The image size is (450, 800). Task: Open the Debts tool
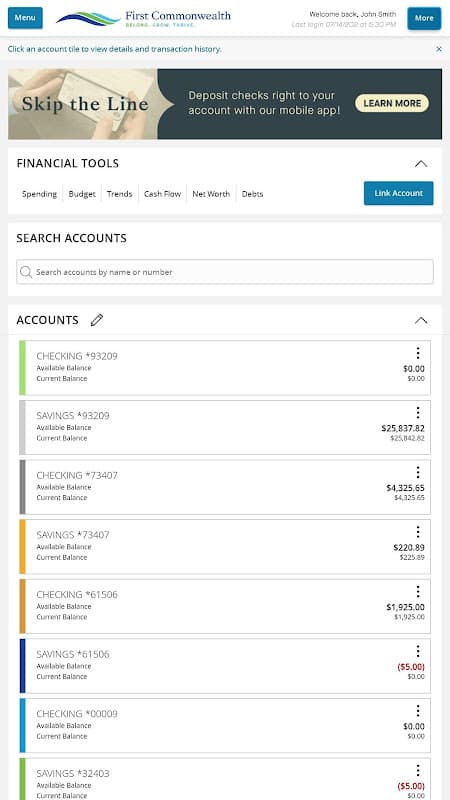click(252, 194)
